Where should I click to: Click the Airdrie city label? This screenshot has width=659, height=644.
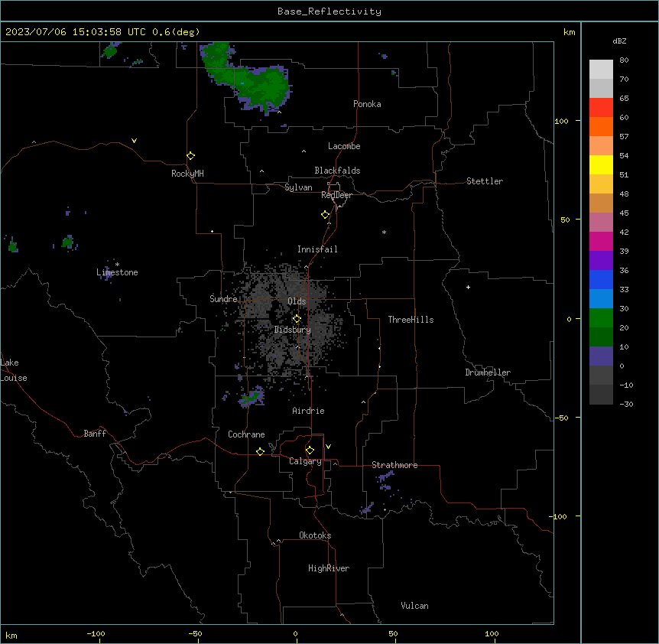(x=308, y=411)
